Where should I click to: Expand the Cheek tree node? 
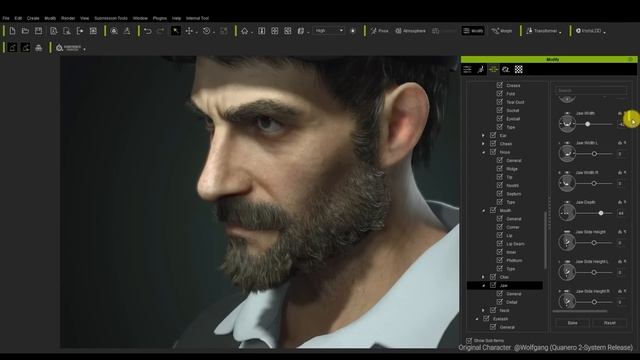click(x=483, y=144)
